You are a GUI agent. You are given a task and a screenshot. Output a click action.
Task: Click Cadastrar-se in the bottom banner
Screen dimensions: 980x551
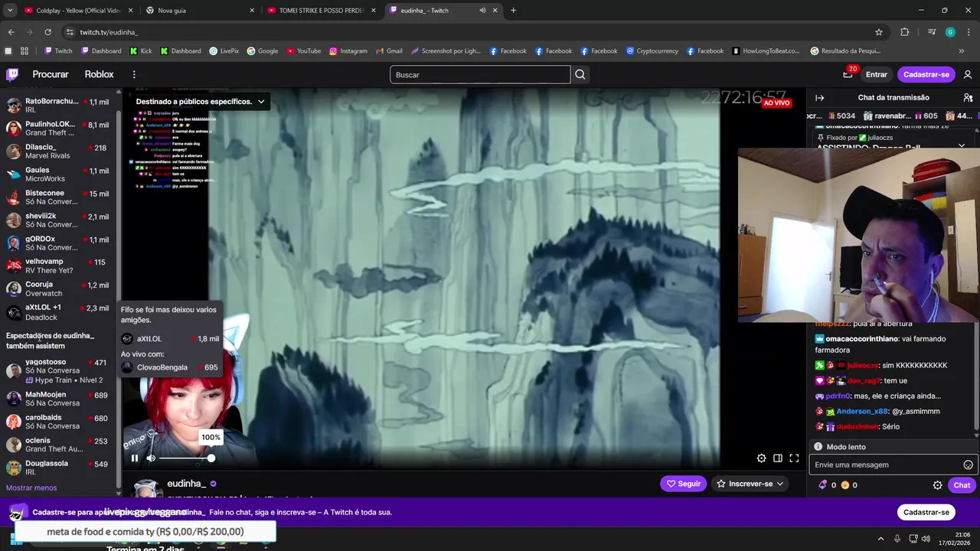[x=926, y=512]
